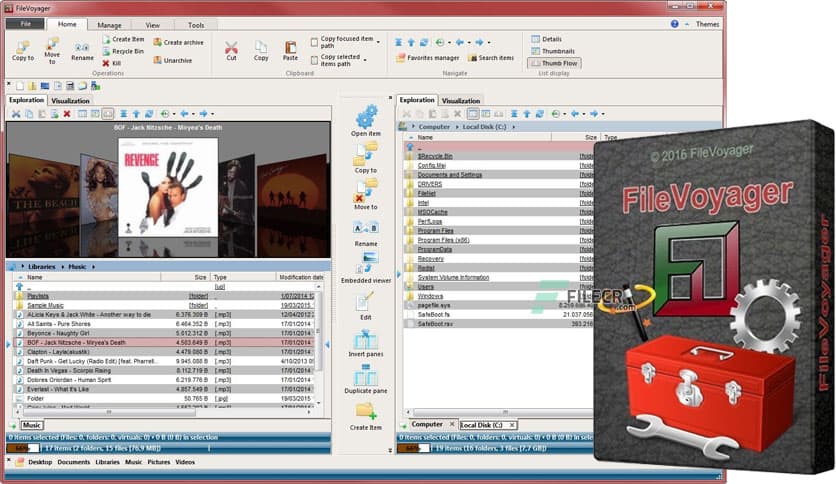The image size is (836, 484).
Task: Click Create Item in the middle panel
Action: pos(366,417)
